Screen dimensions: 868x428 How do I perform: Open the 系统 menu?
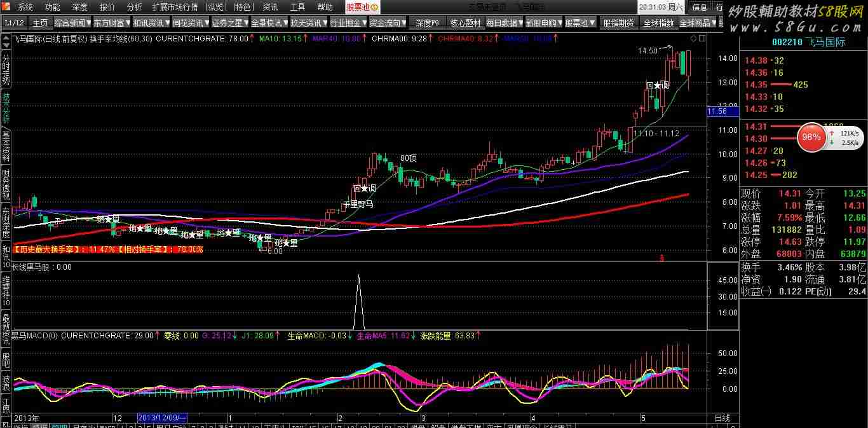pyautogui.click(x=25, y=7)
